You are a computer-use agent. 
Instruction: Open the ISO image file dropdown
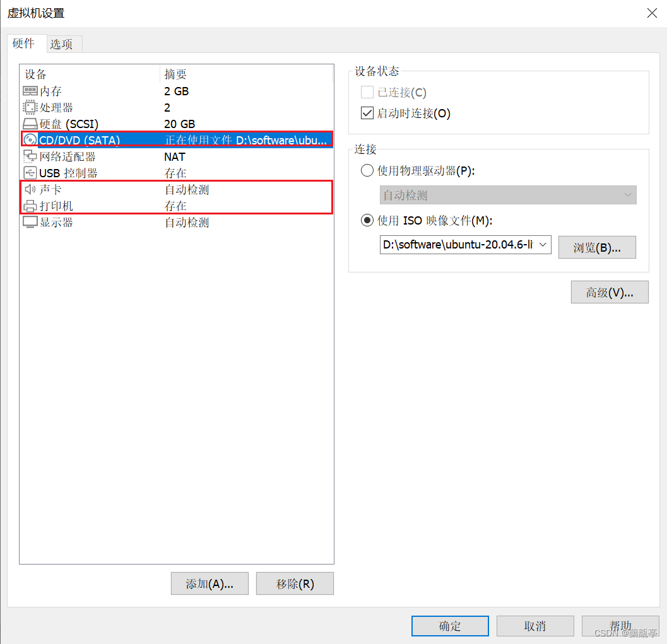click(543, 245)
